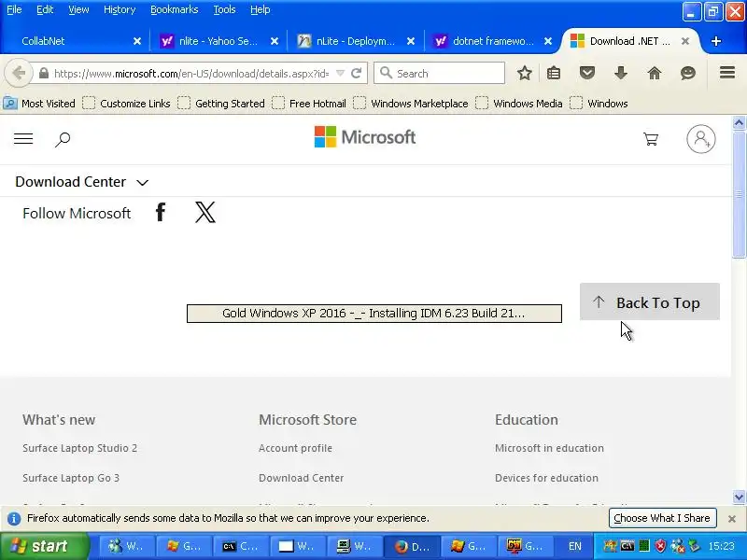Open Account profile link
The width and height of the screenshot is (747, 560).
(295, 448)
